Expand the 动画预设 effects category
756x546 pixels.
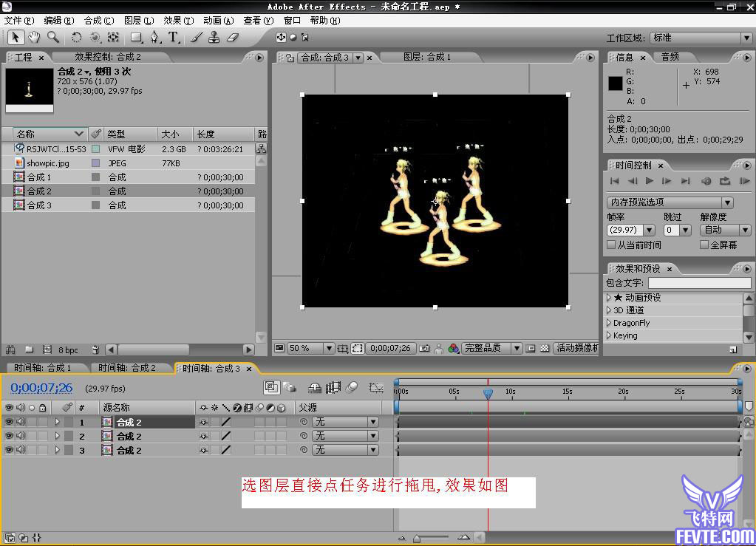609,297
